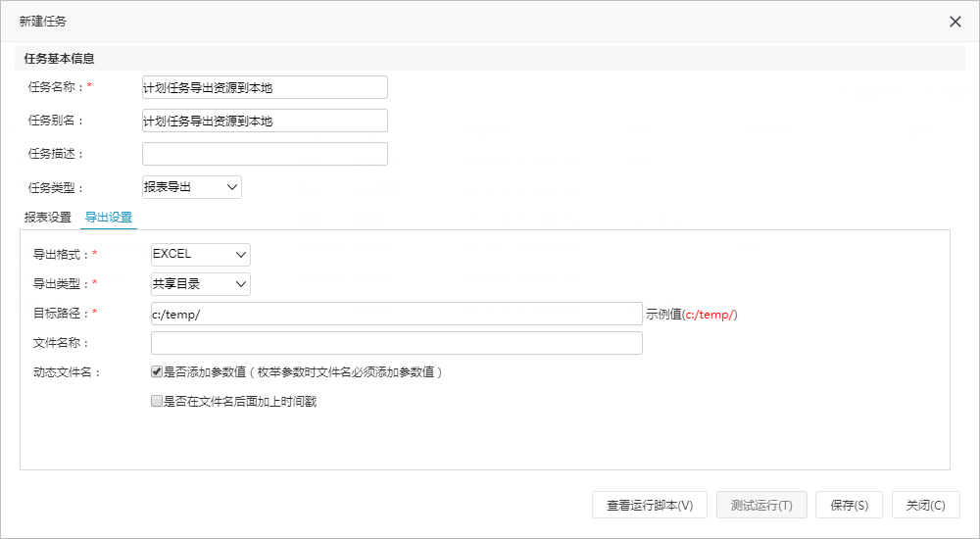Click the 任务基本信息 section header
The height and width of the screenshot is (539, 980).
[60, 59]
